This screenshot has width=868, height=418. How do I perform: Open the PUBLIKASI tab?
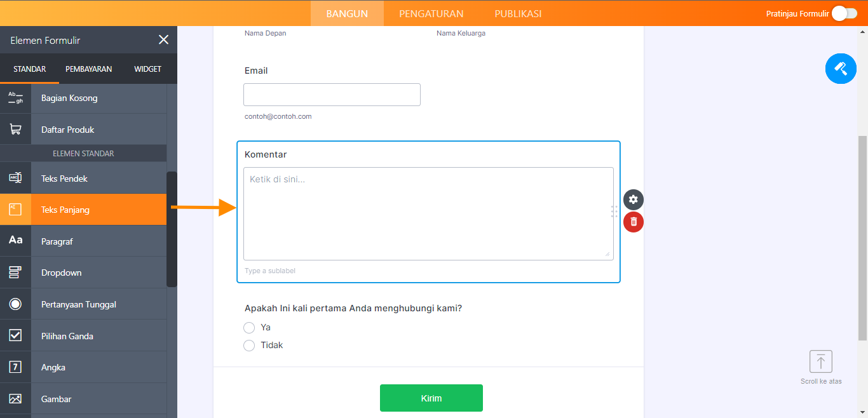518,13
